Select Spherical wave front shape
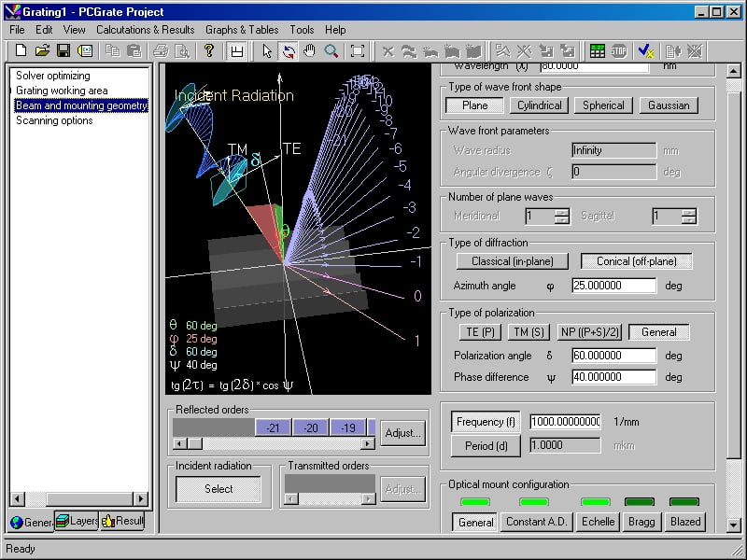The width and height of the screenshot is (747, 560). click(x=603, y=105)
